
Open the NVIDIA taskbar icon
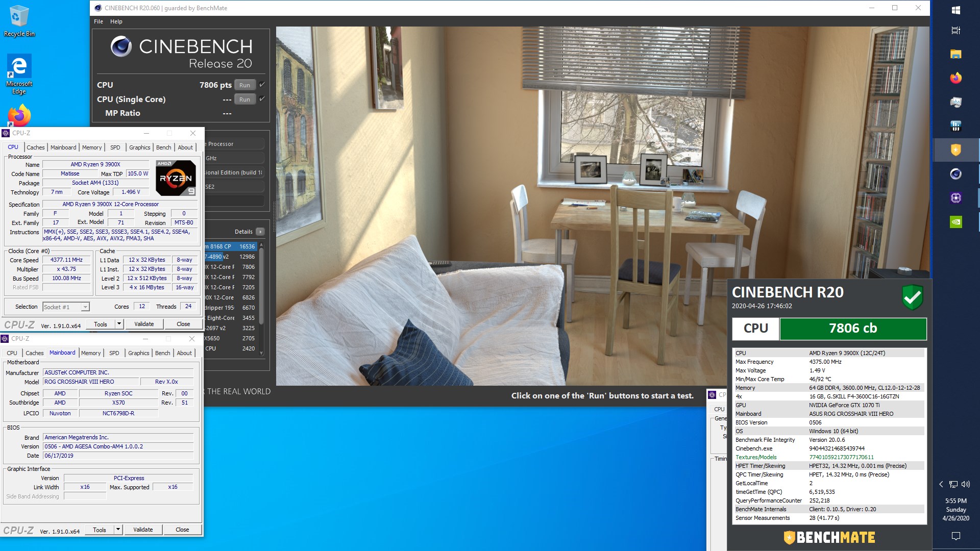956,222
